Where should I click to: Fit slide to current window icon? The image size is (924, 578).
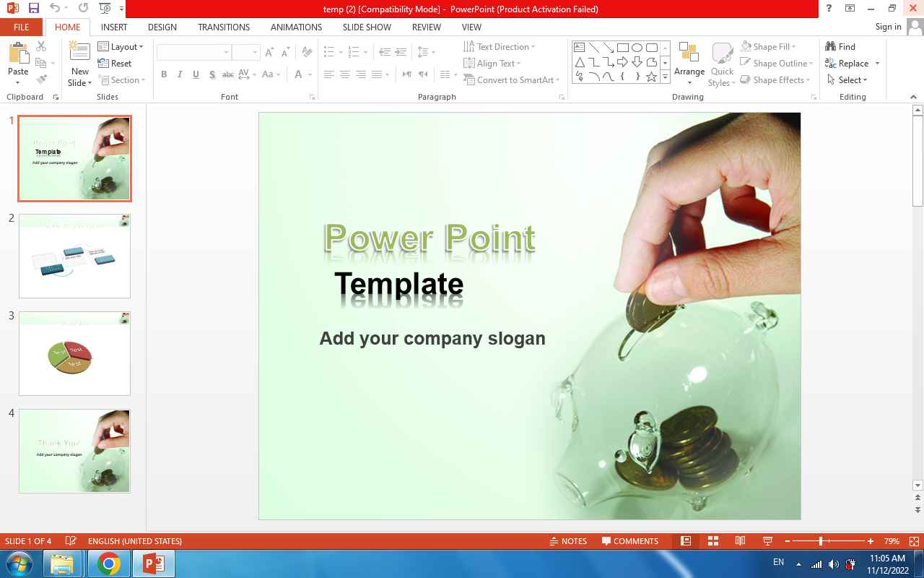pyautogui.click(x=914, y=541)
